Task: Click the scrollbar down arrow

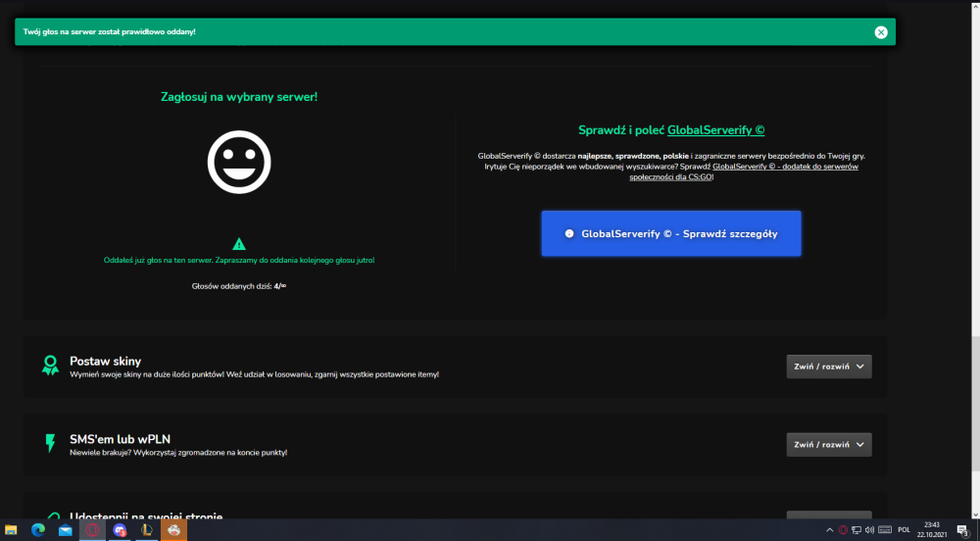Action: click(x=975, y=514)
